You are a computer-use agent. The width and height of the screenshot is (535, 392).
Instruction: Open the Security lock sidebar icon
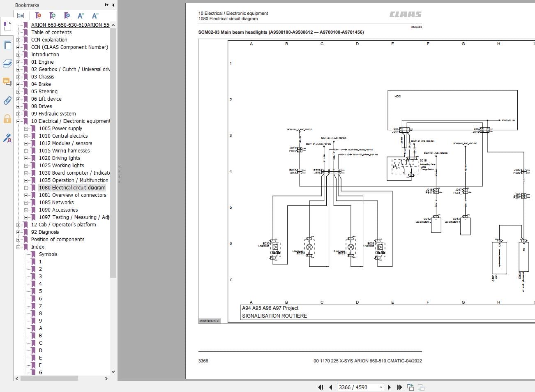pos(7,119)
